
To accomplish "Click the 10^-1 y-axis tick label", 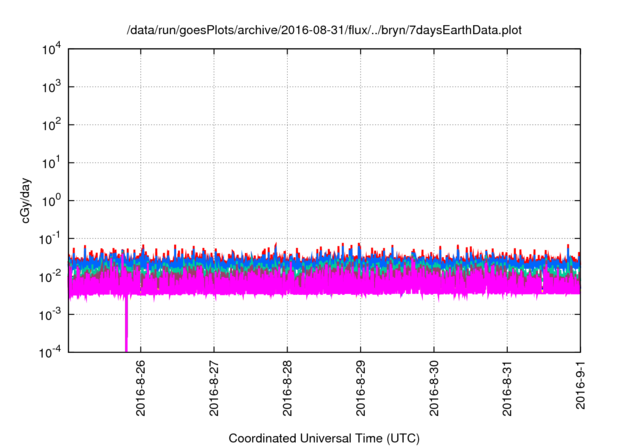I will coord(50,238).
